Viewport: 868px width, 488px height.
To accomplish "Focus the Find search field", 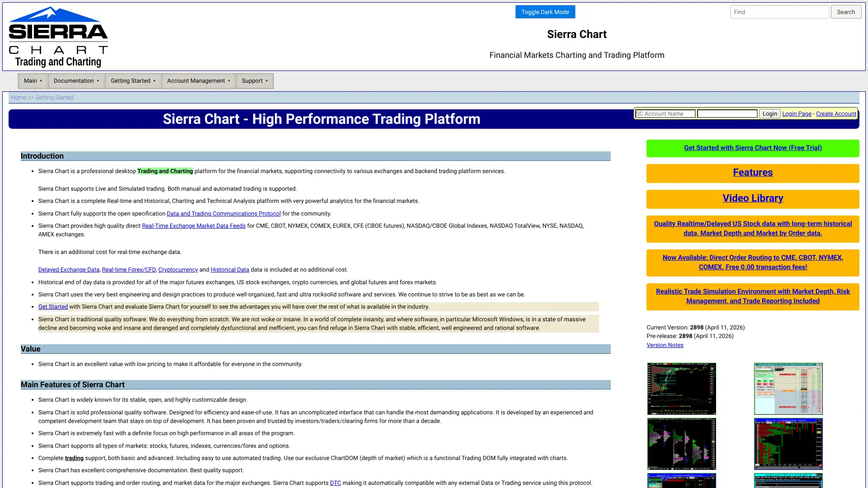I will [779, 12].
